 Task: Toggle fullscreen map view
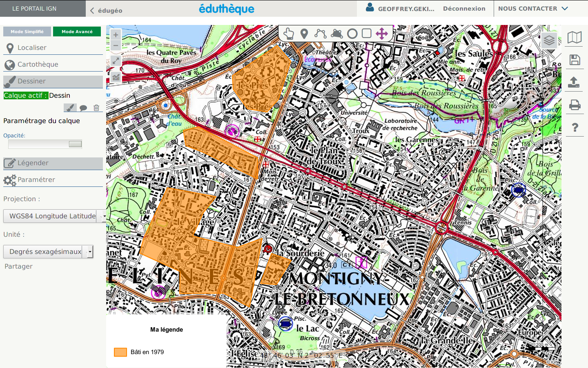click(116, 61)
